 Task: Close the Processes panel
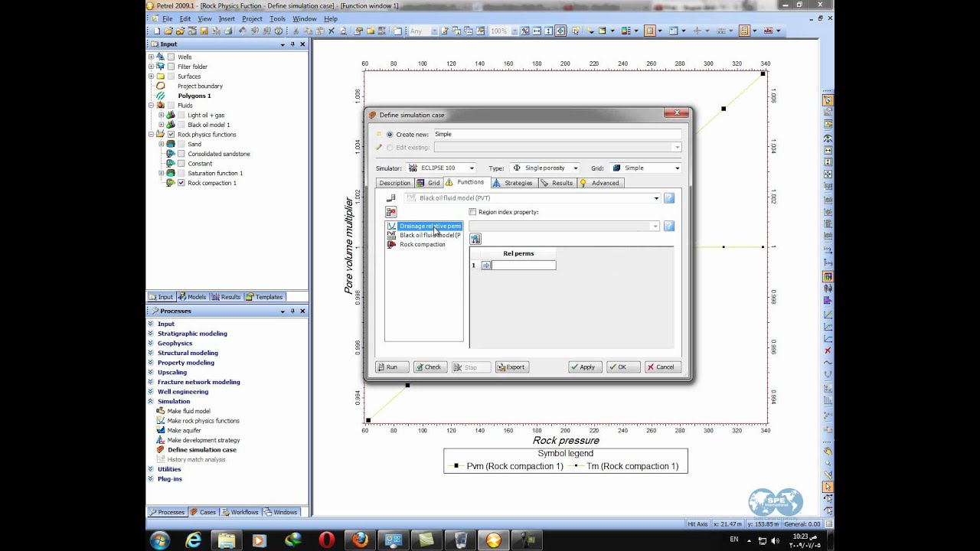pyautogui.click(x=302, y=311)
